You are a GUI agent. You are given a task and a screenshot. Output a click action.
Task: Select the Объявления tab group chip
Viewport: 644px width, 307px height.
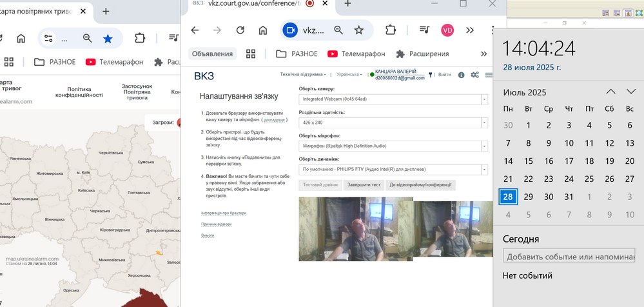(212, 54)
